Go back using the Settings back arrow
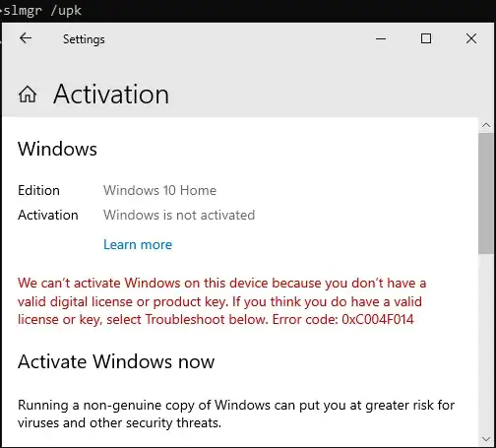This screenshot has height=448, width=496. click(26, 38)
